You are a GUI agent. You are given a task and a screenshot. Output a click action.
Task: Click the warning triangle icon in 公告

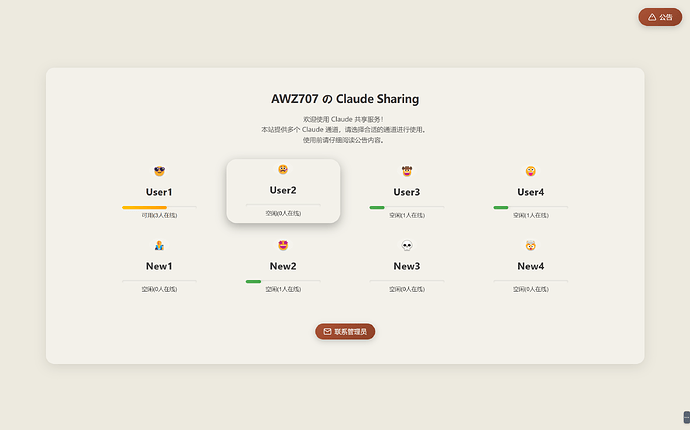(x=652, y=17)
